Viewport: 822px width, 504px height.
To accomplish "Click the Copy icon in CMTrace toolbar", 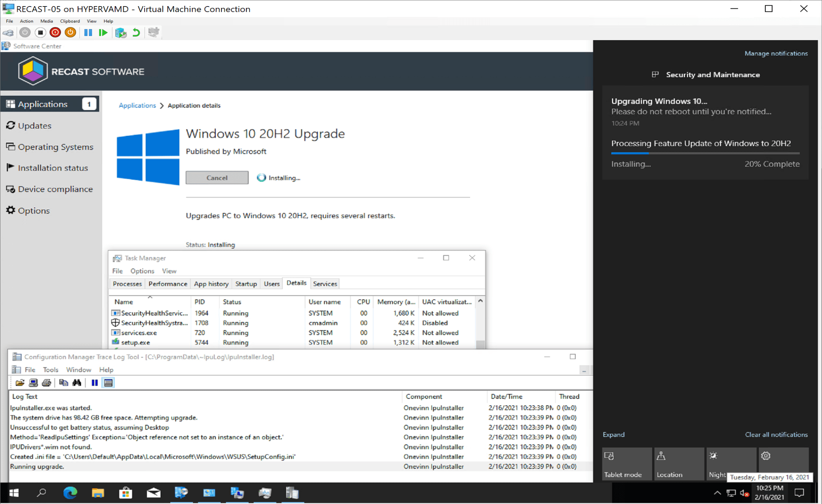I will (63, 383).
